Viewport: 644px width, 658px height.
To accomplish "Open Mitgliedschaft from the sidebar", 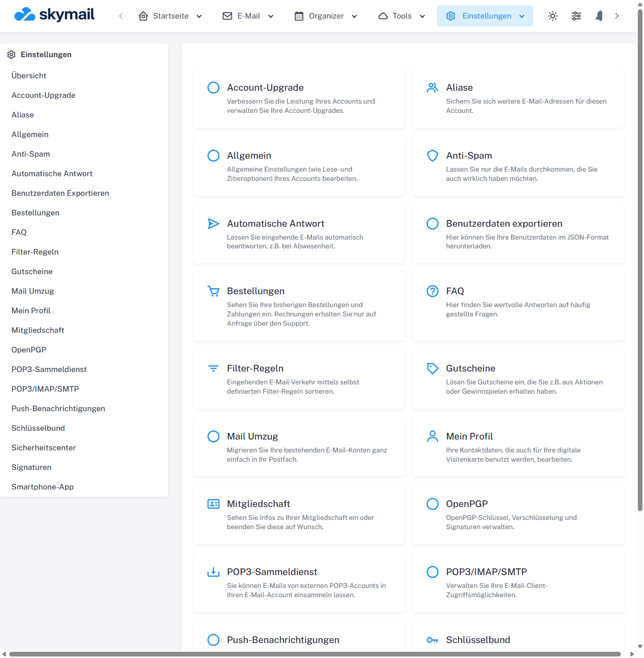I will (x=38, y=330).
